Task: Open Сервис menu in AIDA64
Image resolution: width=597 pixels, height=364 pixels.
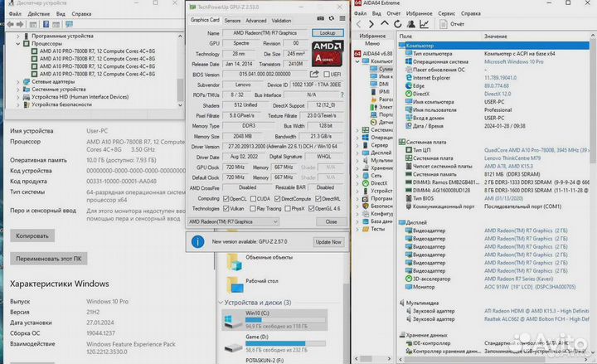Action: coord(446,13)
